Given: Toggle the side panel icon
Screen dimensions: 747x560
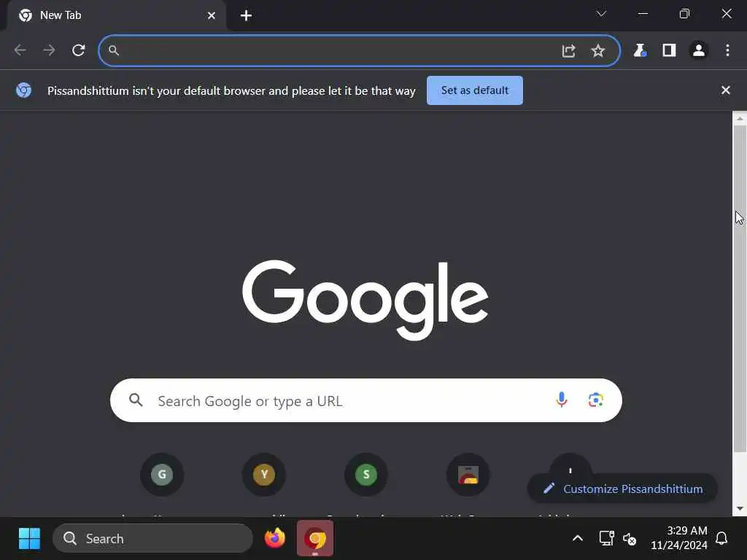Looking at the screenshot, I should [670, 50].
